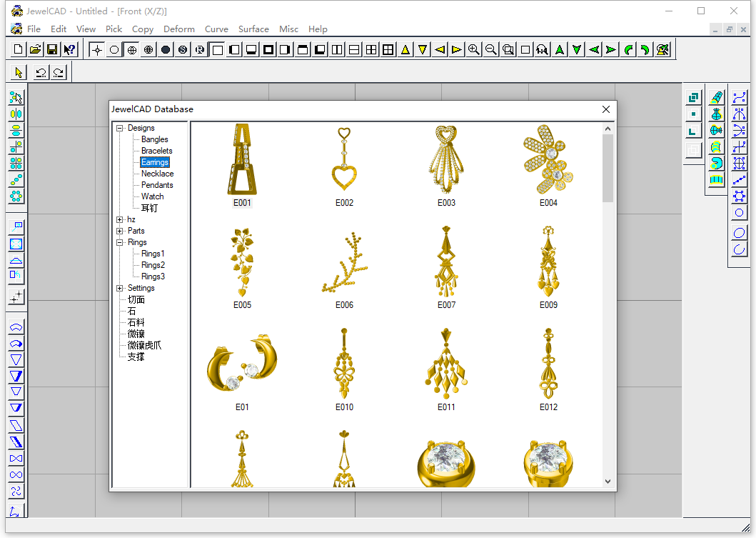Viewport: 756px width, 538px height.
Task: Open the Help menu
Action: click(318, 29)
